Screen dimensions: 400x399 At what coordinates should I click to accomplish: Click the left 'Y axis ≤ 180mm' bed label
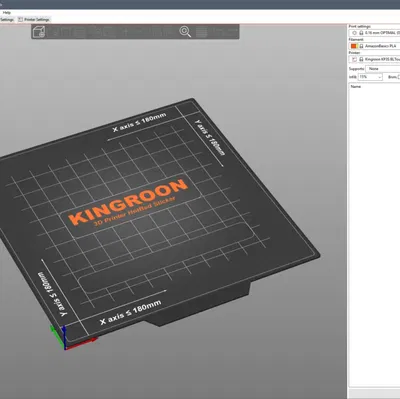pos(52,295)
